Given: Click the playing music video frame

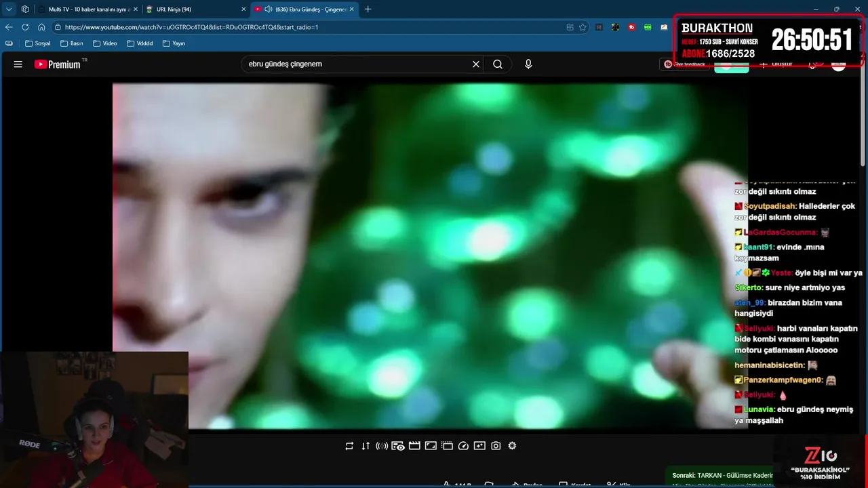Looking at the screenshot, I should 430,256.
